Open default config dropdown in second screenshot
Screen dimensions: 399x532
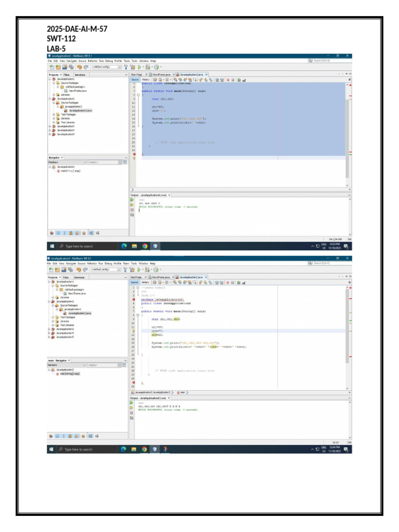106,270
